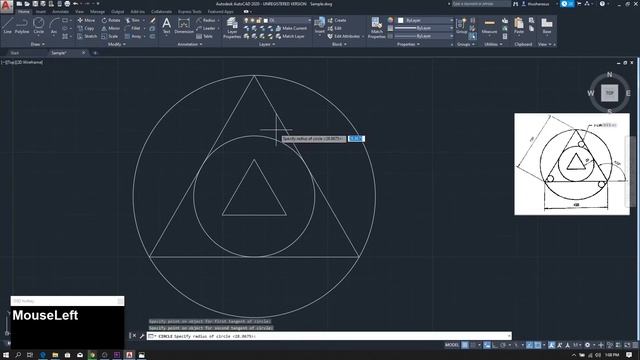Expand the Block panel
The image size is (640, 360).
339,44
